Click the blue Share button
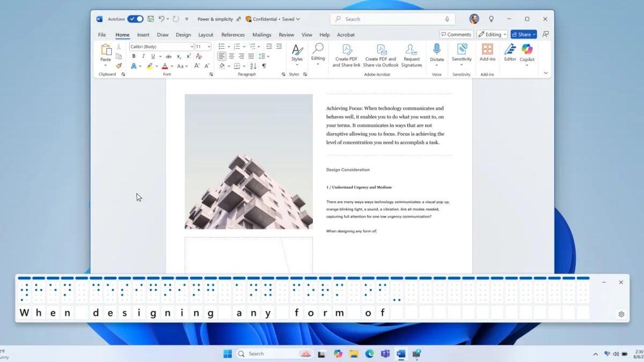 tap(523, 34)
